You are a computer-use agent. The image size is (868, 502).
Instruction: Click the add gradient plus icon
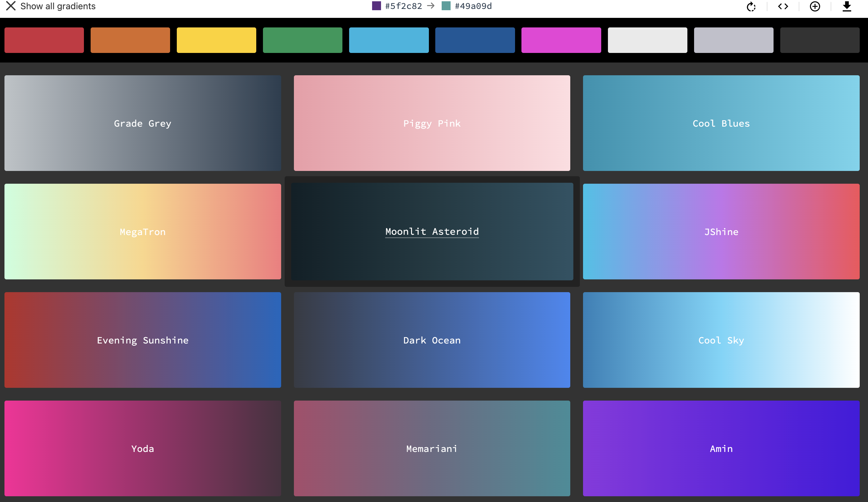point(815,7)
